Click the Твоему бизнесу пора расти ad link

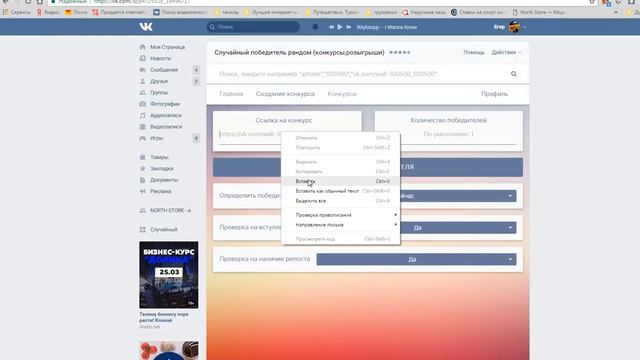(x=164, y=317)
